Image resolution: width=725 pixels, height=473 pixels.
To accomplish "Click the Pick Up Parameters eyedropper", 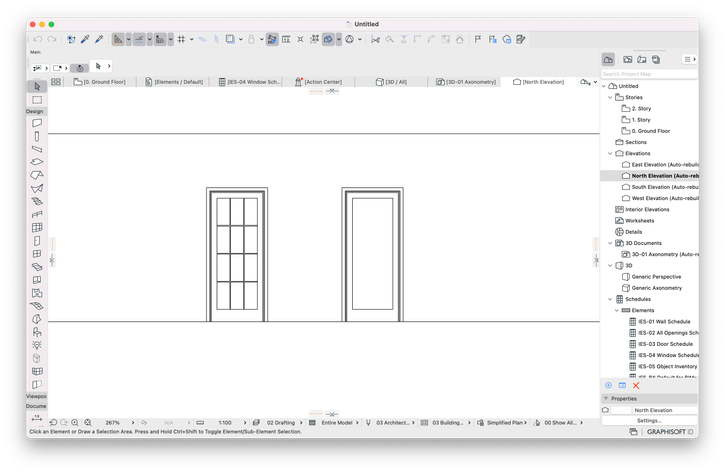I will (85, 39).
